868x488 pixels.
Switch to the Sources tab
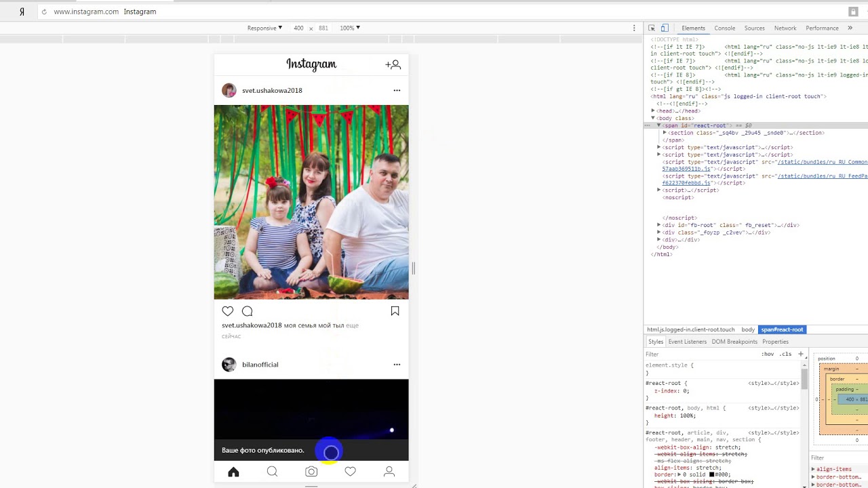click(x=754, y=28)
